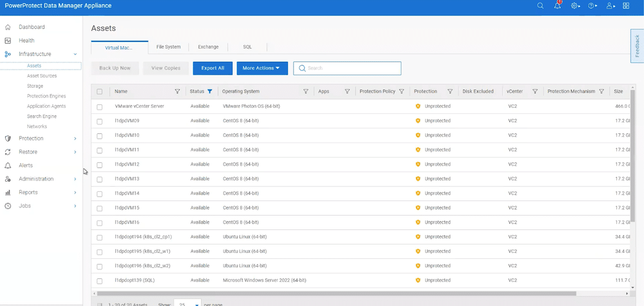Collapse the Infrastructure menu chevron

pos(75,54)
